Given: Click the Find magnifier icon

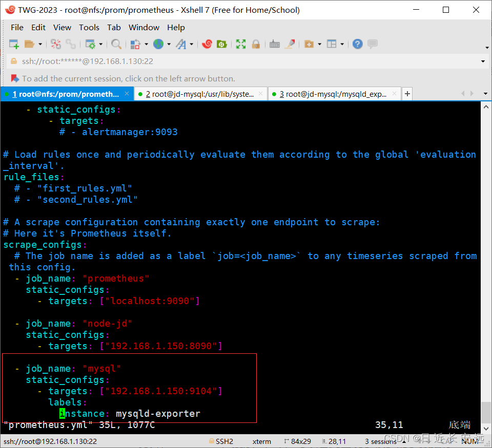Looking at the screenshot, I should pos(116,44).
